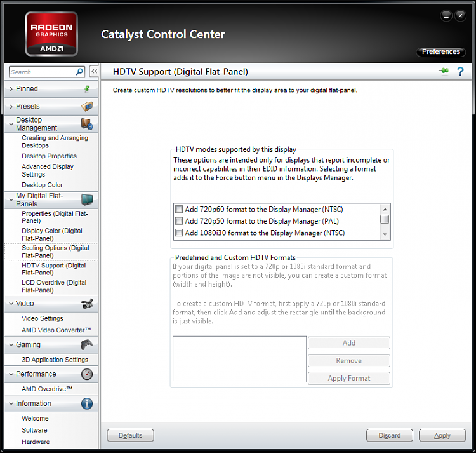The width and height of the screenshot is (476, 453).
Task: Open AMD Video Converter page
Action: pos(56,330)
